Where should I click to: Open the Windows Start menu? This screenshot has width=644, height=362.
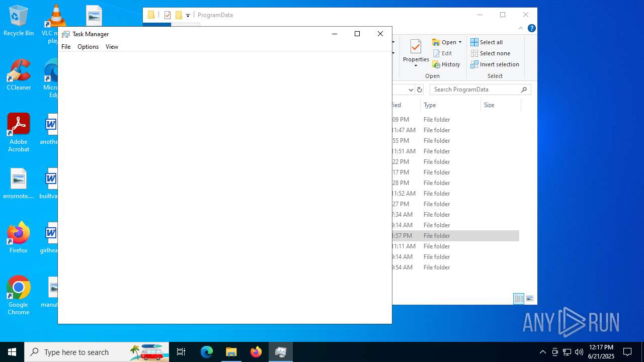pos(12,352)
